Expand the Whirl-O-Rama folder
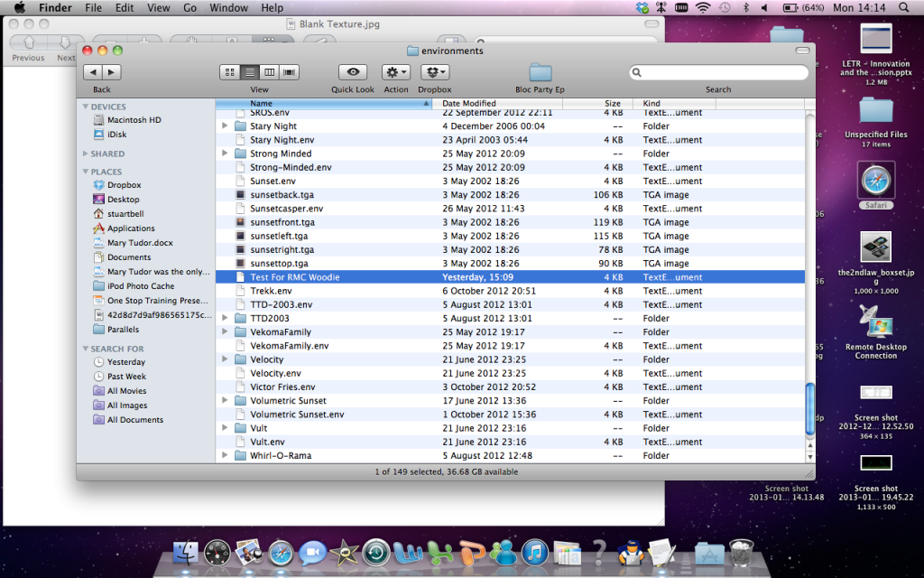The height and width of the screenshot is (578, 924). 225,455
